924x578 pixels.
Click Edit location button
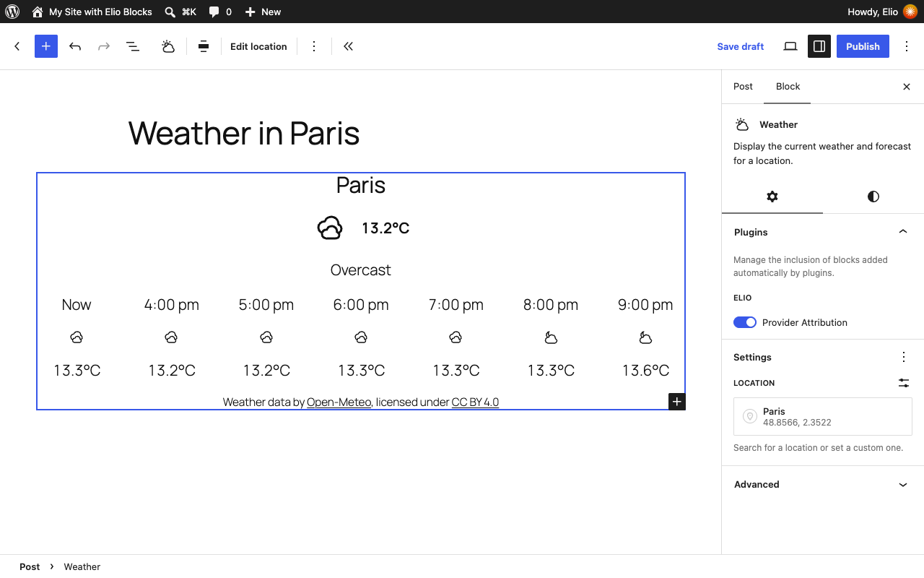click(x=258, y=46)
